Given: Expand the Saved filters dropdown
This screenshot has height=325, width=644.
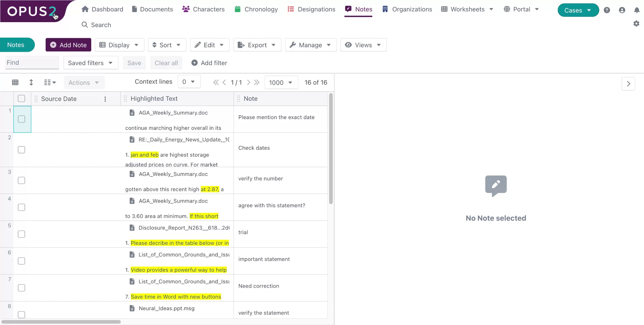Looking at the screenshot, I should (91, 62).
